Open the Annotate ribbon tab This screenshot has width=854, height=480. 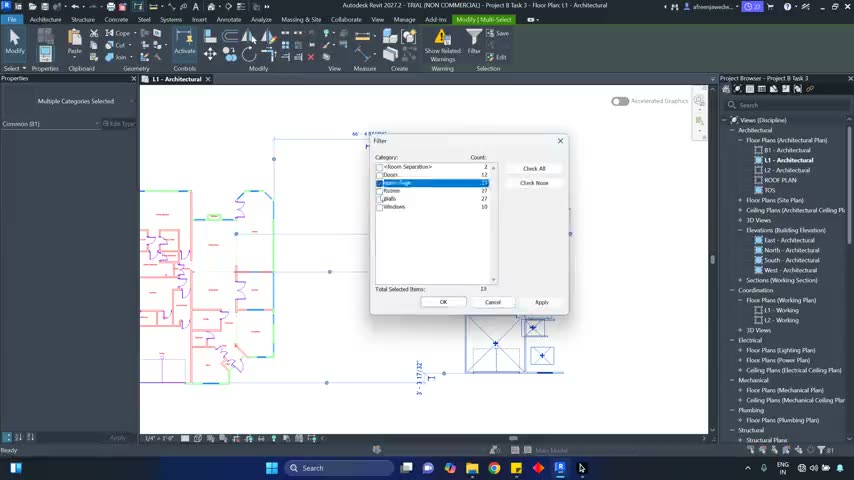tap(229, 20)
